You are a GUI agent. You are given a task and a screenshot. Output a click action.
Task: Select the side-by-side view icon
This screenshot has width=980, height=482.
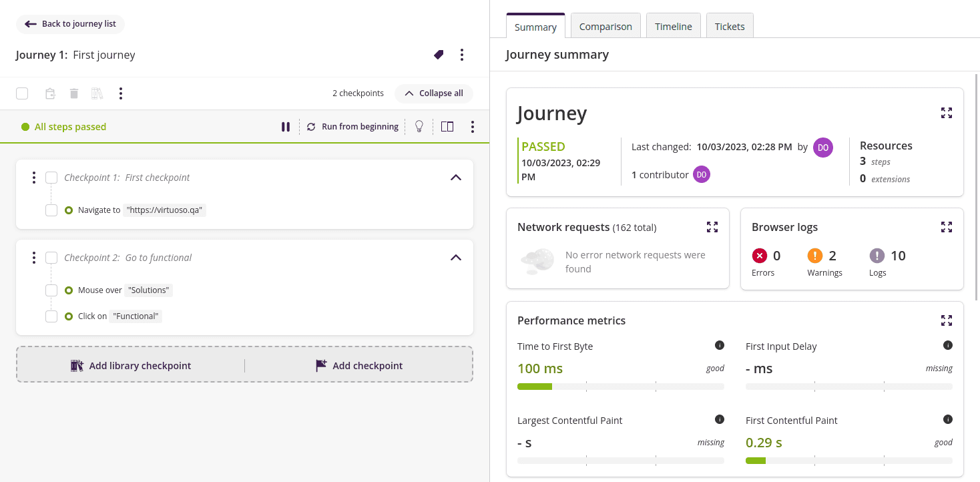pyautogui.click(x=447, y=126)
